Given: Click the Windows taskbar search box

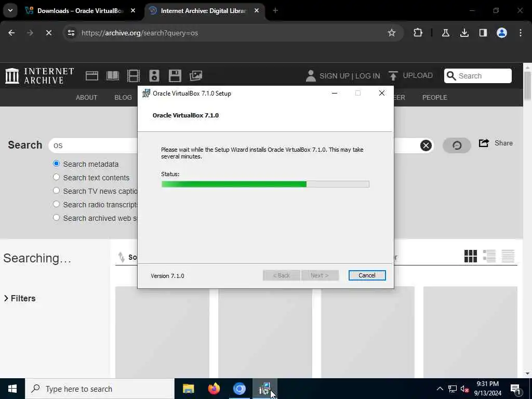Looking at the screenshot, I should click(100, 389).
